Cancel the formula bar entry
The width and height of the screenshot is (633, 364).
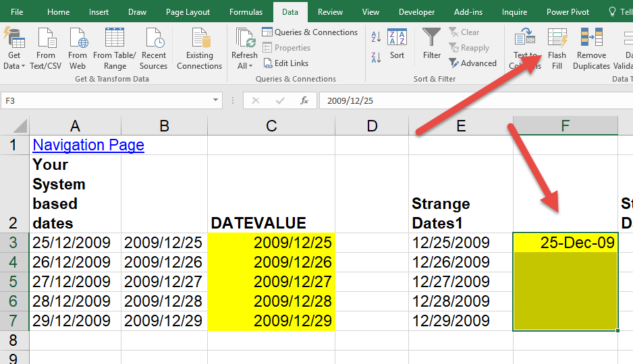[256, 100]
